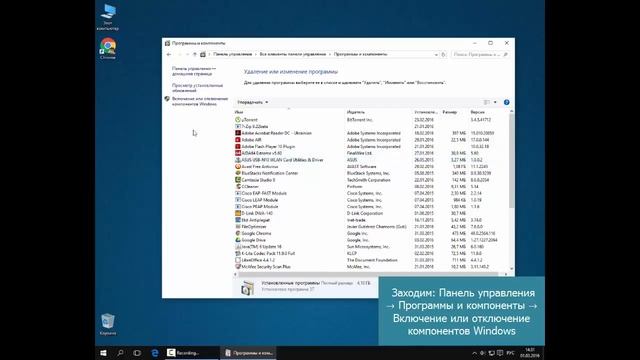Click the search programs input field
The width and height of the screenshot is (640, 360).
coord(480,54)
